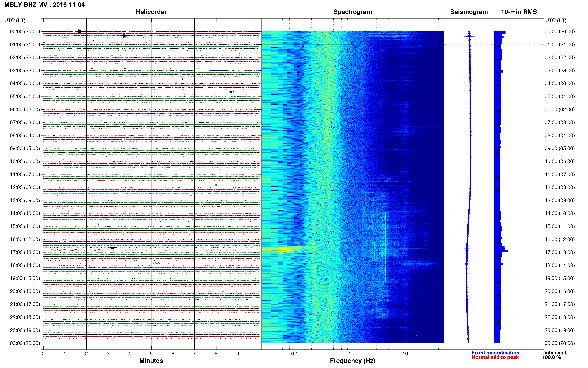Screen dimensions: 588x368
Task: Click the 'Seismogram' panel heading
Action: pyautogui.click(x=469, y=12)
